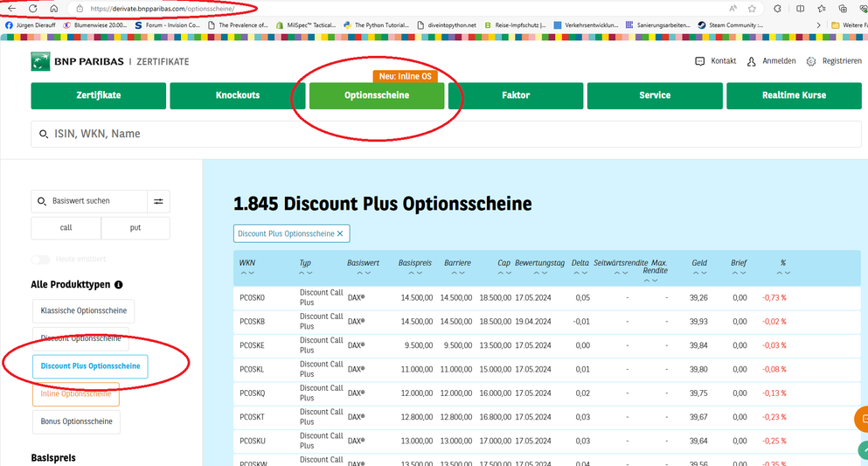Reload the page with browser refresh
868x466 pixels.
pyautogui.click(x=32, y=8)
